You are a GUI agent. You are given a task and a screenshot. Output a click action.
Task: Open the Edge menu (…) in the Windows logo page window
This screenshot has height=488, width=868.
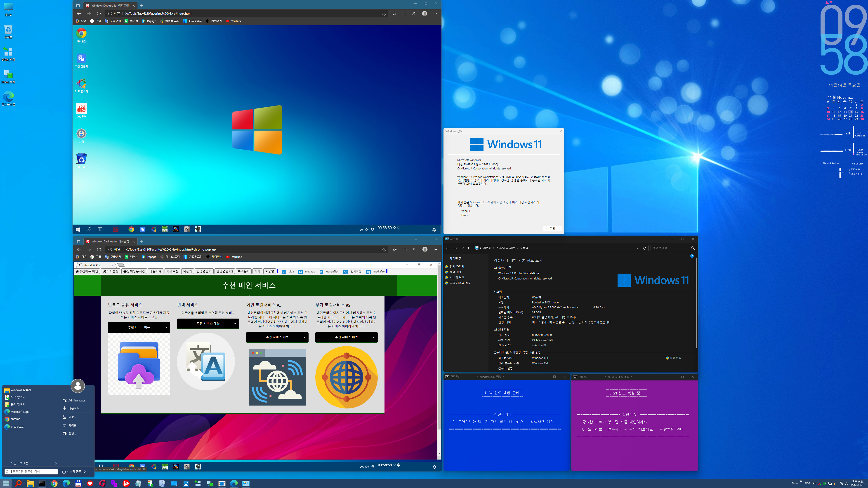435,14
